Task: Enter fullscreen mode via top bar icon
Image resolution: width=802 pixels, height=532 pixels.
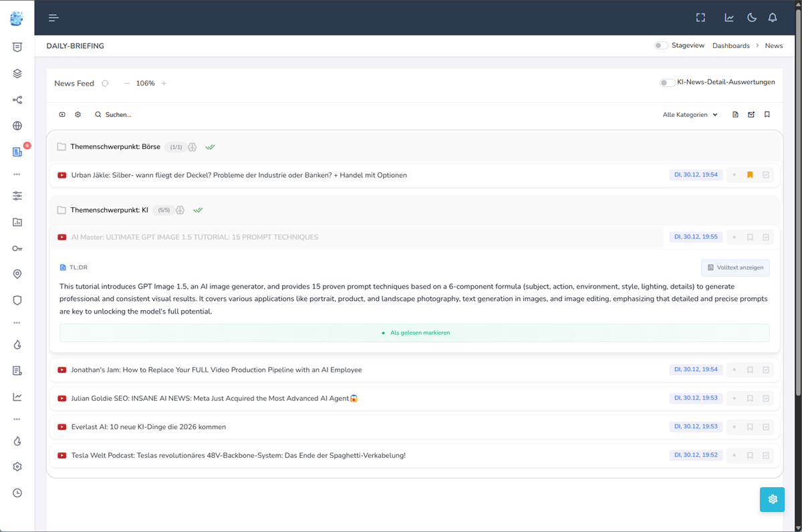Action: pos(700,18)
